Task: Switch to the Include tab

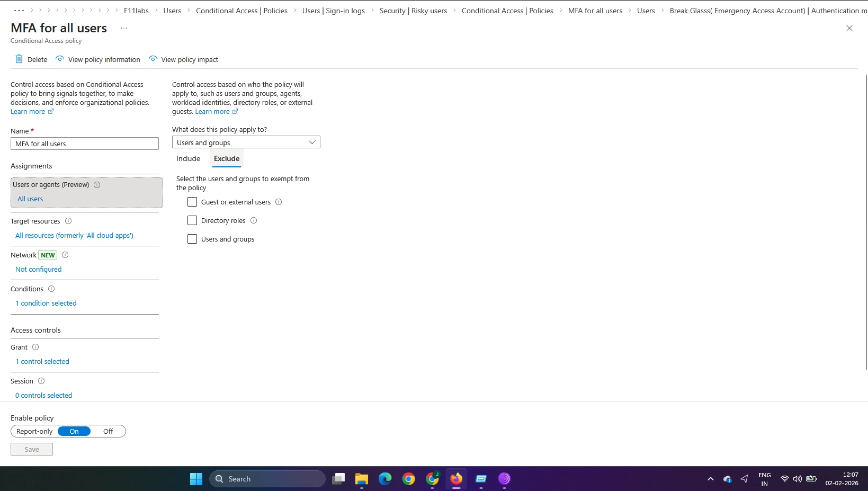Action: point(188,158)
